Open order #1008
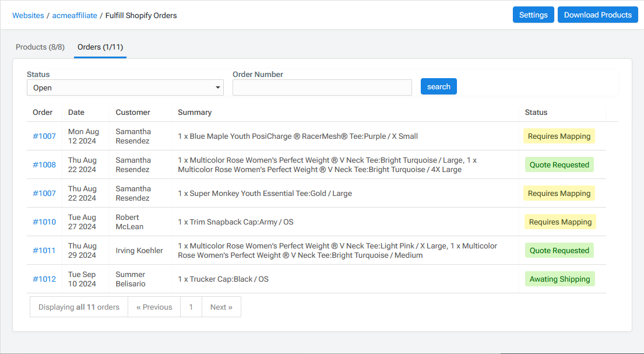The height and width of the screenshot is (354, 644). click(44, 165)
